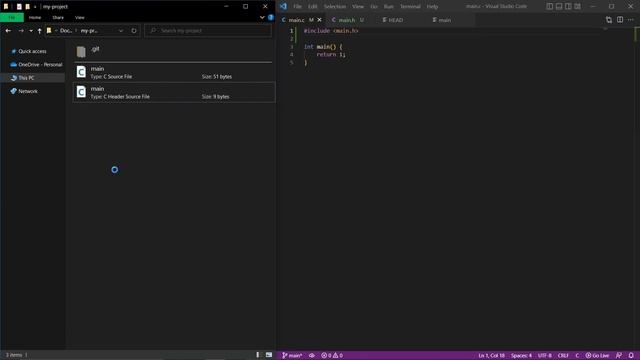Open the View ribbon tab in Explorer
The image size is (640, 360).
pos(80,18)
